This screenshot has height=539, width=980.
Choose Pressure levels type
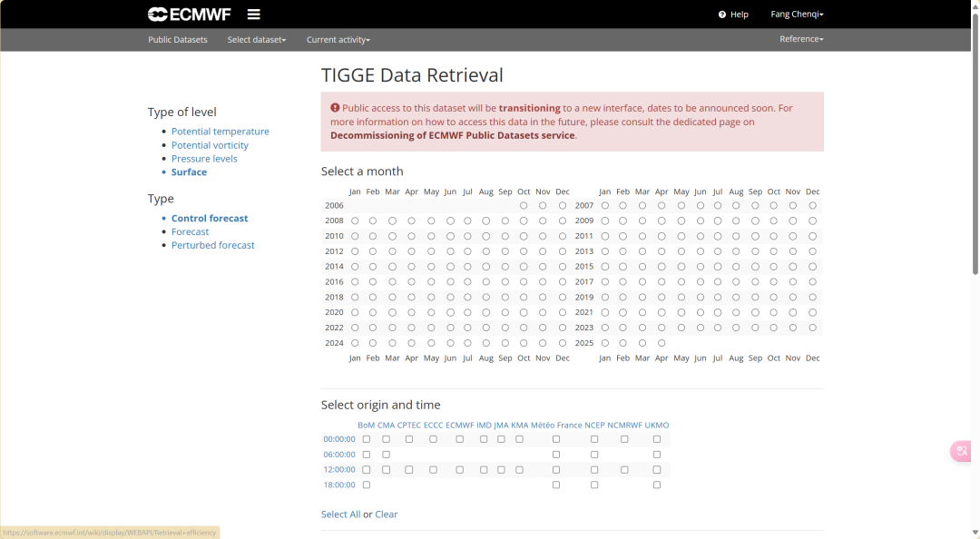(x=204, y=159)
